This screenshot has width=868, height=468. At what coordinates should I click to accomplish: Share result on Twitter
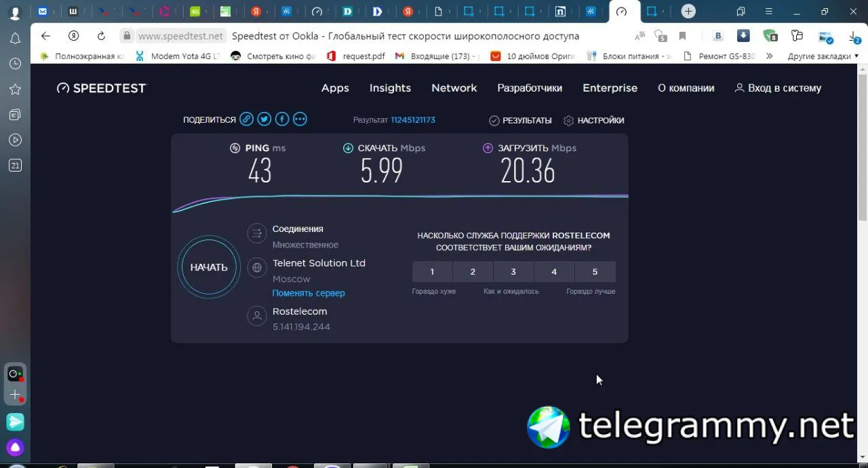(264, 119)
